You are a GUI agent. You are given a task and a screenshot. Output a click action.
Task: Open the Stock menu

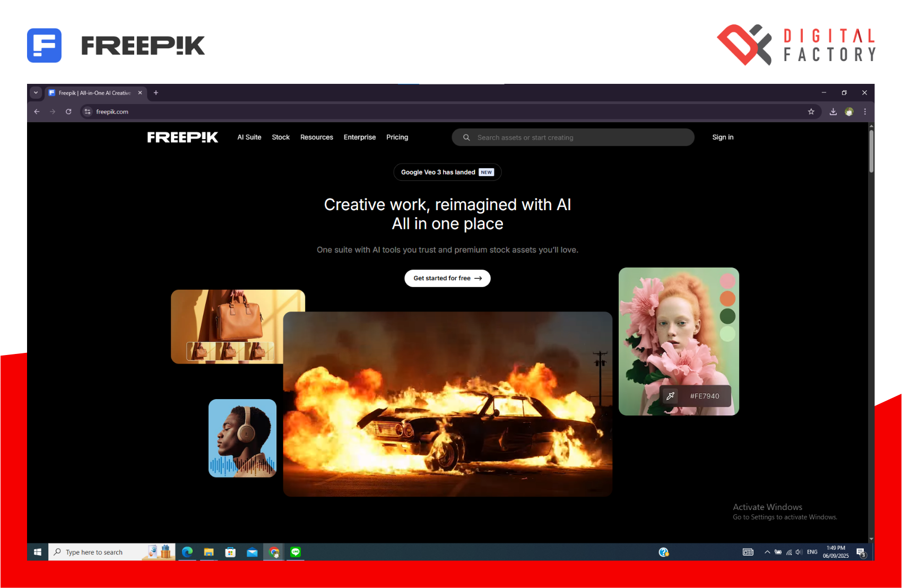(x=281, y=137)
